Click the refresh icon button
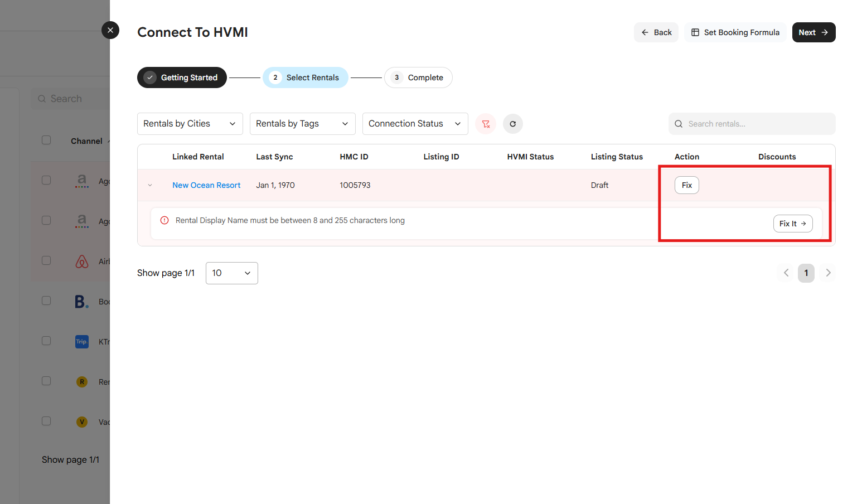This screenshot has height=504, width=862. point(513,124)
